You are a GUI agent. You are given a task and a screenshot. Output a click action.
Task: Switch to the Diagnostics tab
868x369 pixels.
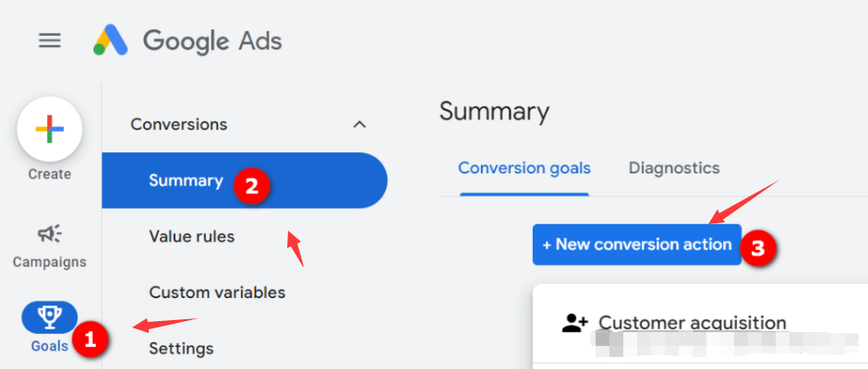pyautogui.click(x=674, y=168)
